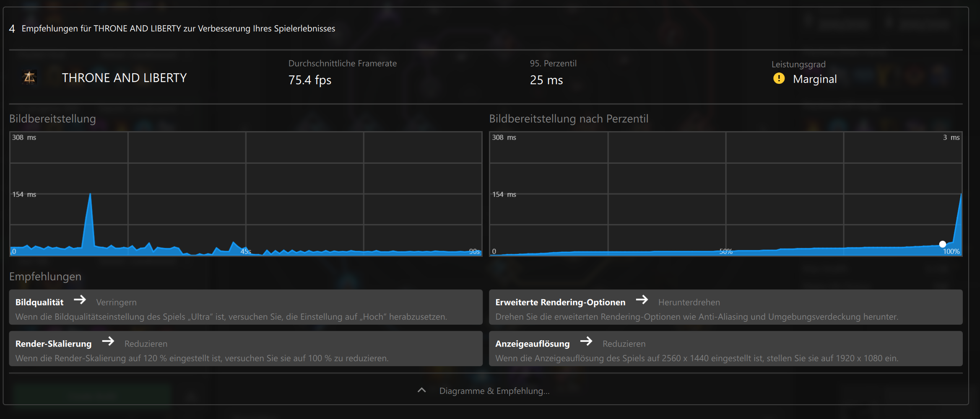Click the yellow Marginal warning icon
Screen dimensions: 980x419
pos(779,78)
